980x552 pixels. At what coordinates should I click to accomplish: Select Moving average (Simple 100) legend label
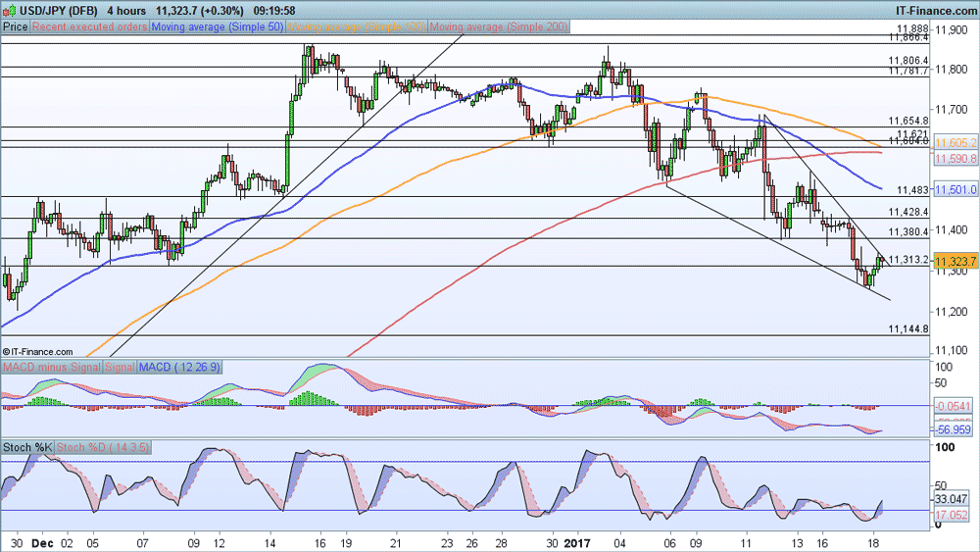[357, 26]
